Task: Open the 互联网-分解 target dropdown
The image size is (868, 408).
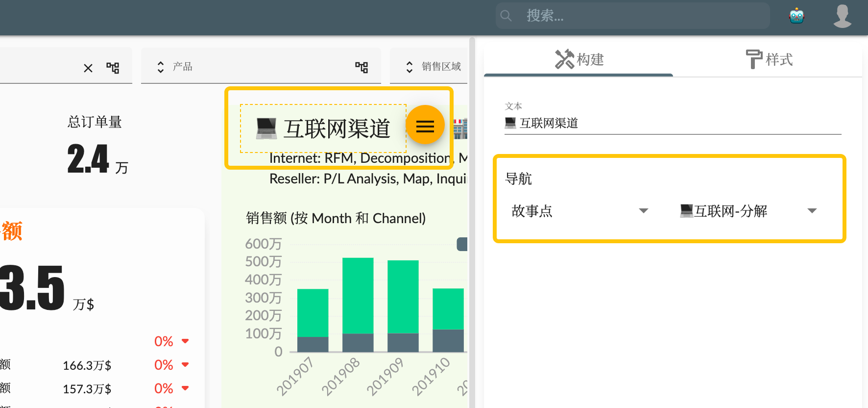Action: coord(748,211)
